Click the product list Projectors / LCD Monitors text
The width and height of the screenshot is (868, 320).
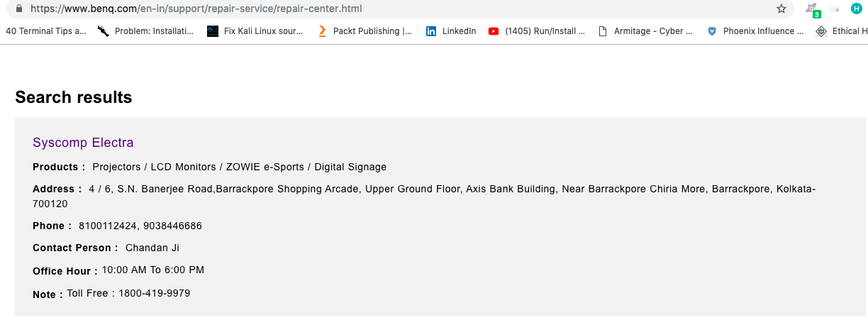pyautogui.click(x=240, y=167)
